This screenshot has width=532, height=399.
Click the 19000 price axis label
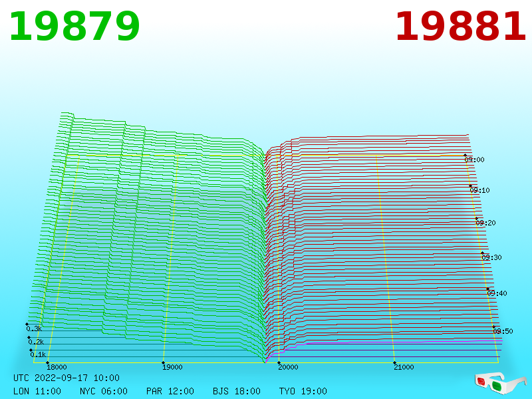point(172,367)
